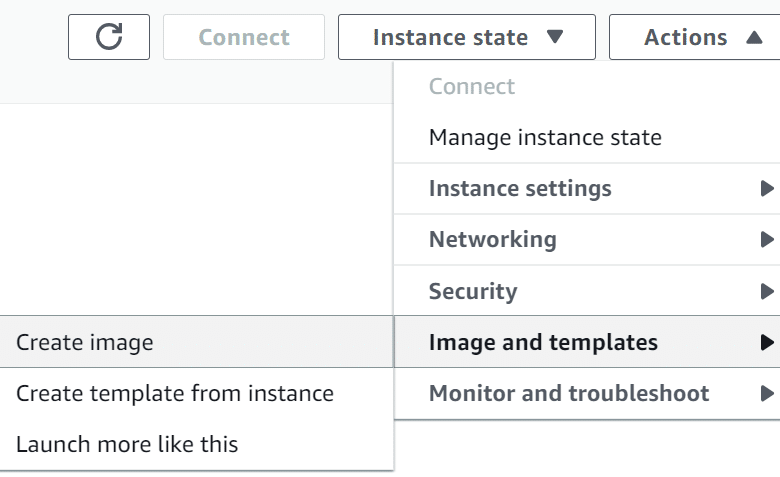Open the Security submenu
Viewport: 780px width, 477px height.
(x=587, y=291)
